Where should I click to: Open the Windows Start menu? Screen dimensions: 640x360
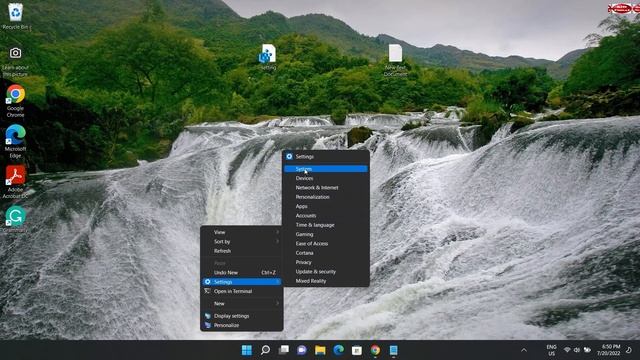pos(247,350)
